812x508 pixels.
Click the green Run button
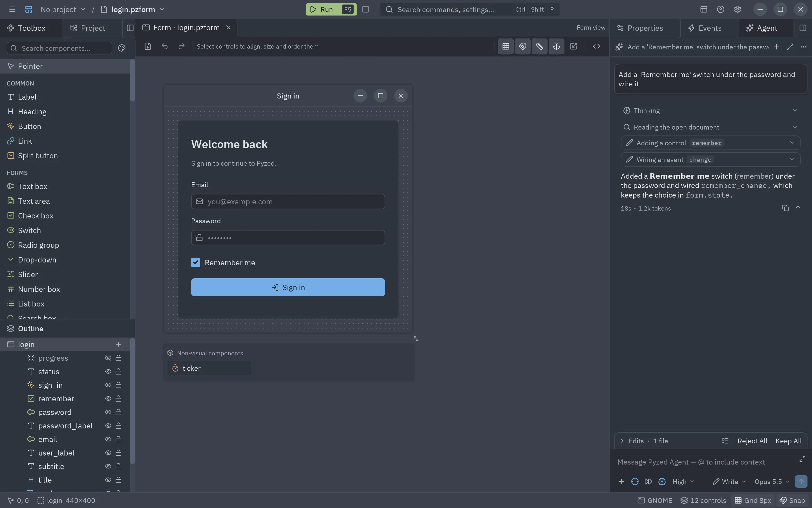point(331,9)
